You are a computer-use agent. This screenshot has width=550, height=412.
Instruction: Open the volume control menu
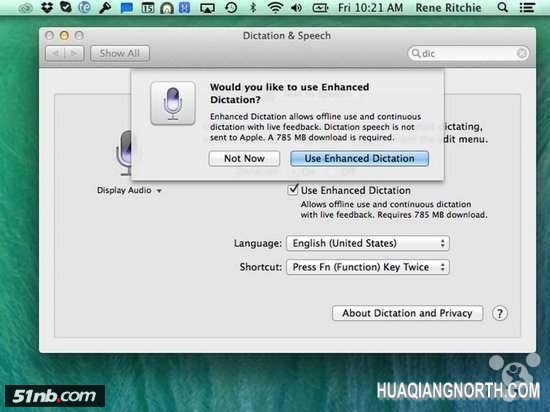click(x=297, y=8)
